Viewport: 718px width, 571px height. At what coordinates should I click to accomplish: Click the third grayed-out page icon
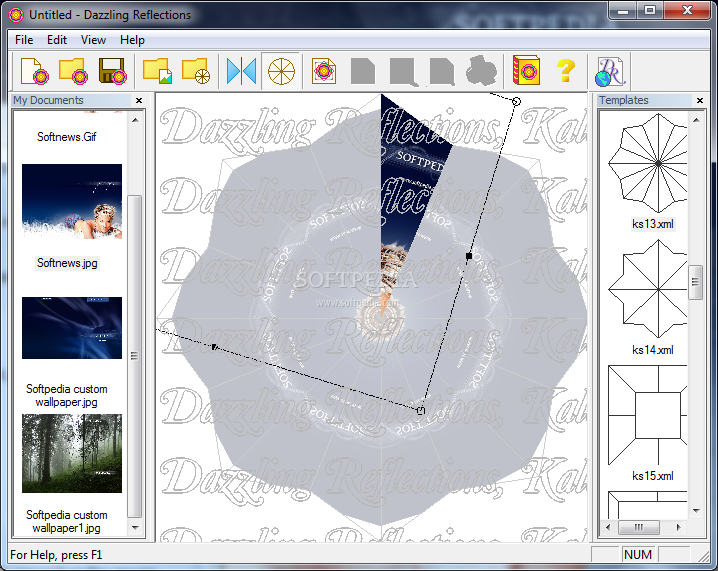coord(442,71)
